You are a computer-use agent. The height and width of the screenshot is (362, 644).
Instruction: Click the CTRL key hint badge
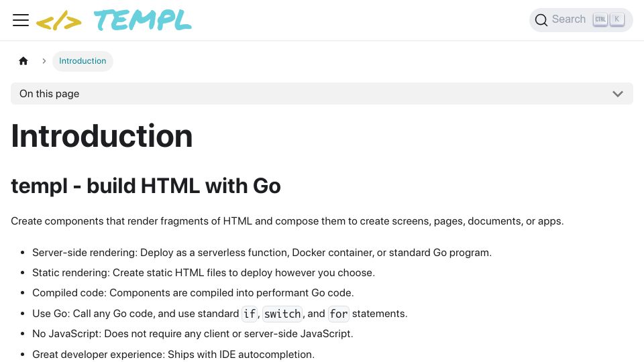[600, 19]
